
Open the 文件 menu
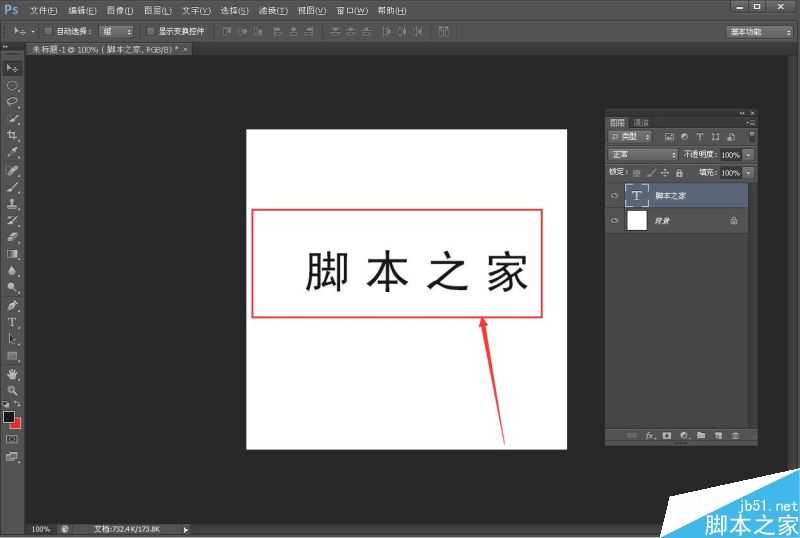[x=43, y=10]
